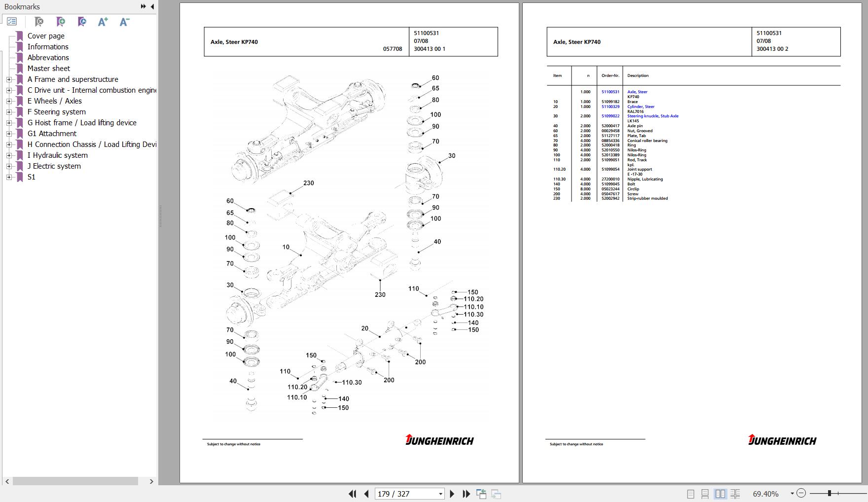The width and height of the screenshot is (868, 502).
Task: Collapse the Bookmarks panel arrow
Action: (x=152, y=6)
